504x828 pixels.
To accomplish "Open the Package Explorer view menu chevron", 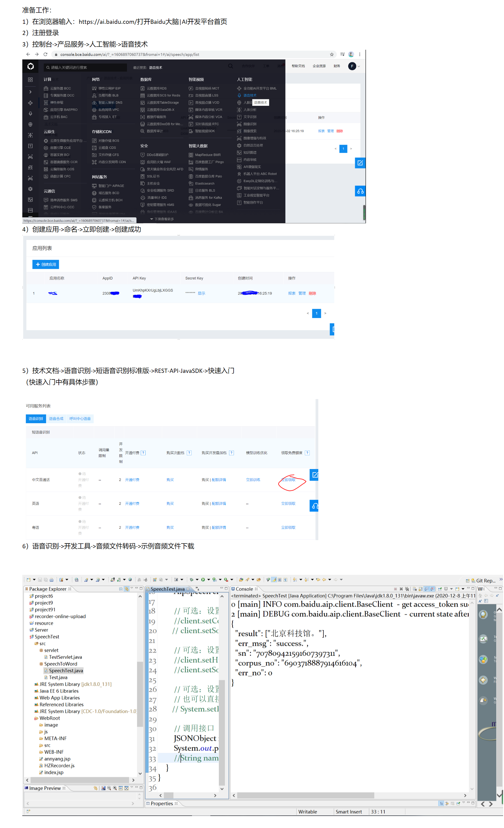I will pyautogui.click(x=132, y=588).
